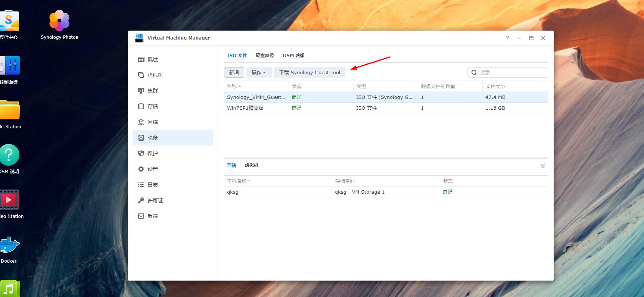Open the 许可证 license section

[155, 200]
